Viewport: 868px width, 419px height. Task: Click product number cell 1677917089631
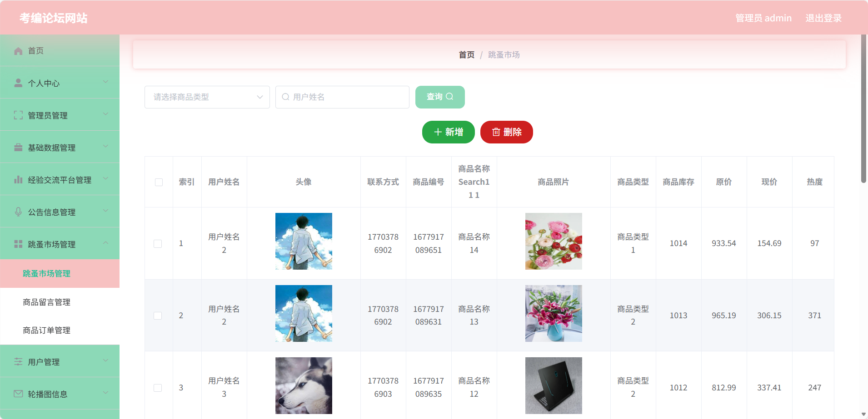[429, 315]
